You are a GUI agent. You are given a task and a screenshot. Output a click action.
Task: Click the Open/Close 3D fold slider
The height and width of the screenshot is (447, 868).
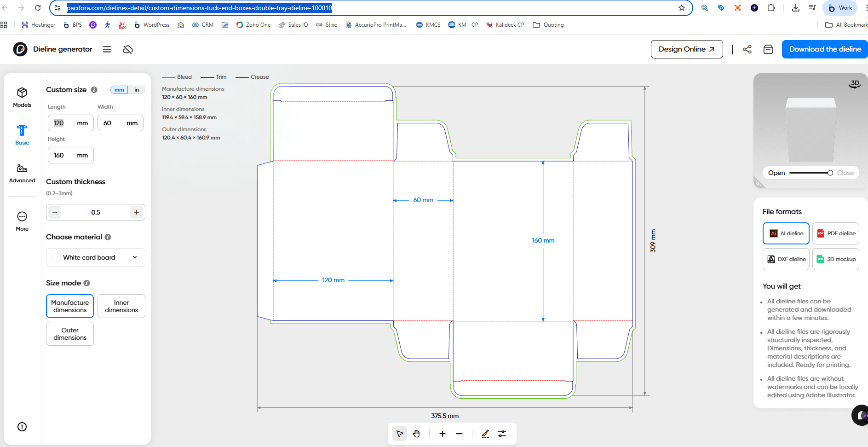[811, 173]
